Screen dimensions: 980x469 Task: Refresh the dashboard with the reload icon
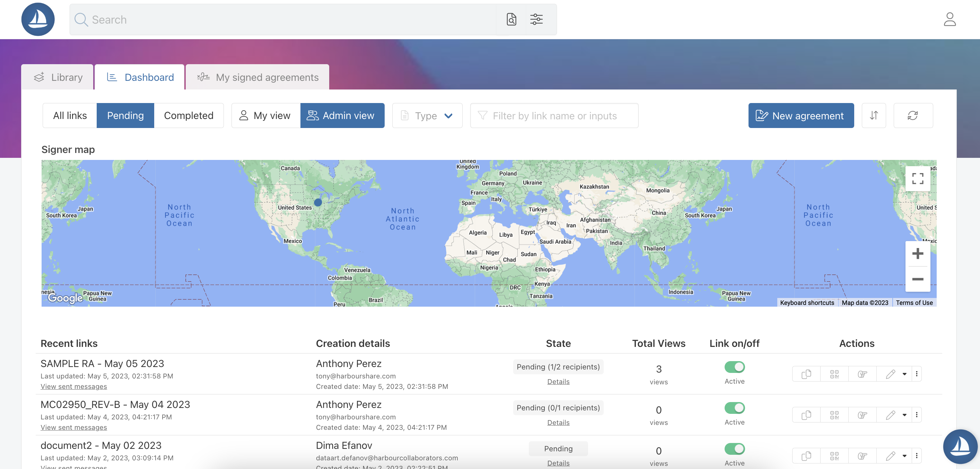(x=913, y=116)
